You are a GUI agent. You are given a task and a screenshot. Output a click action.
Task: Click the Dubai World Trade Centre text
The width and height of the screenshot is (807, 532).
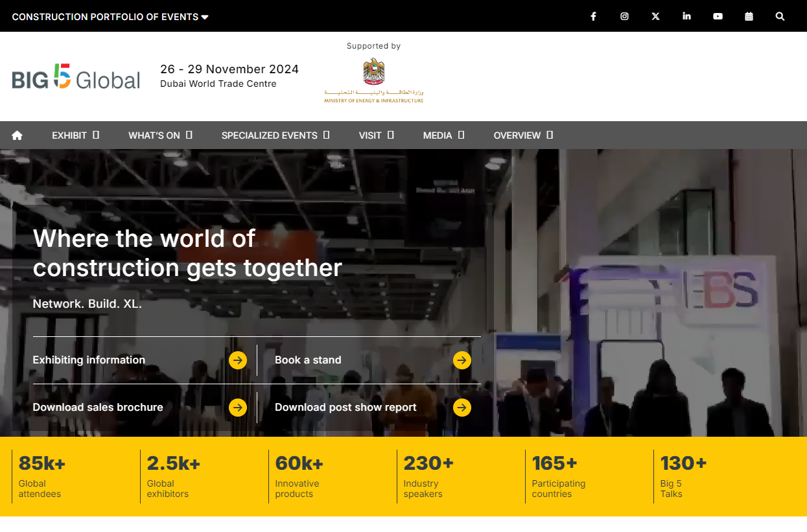(218, 84)
